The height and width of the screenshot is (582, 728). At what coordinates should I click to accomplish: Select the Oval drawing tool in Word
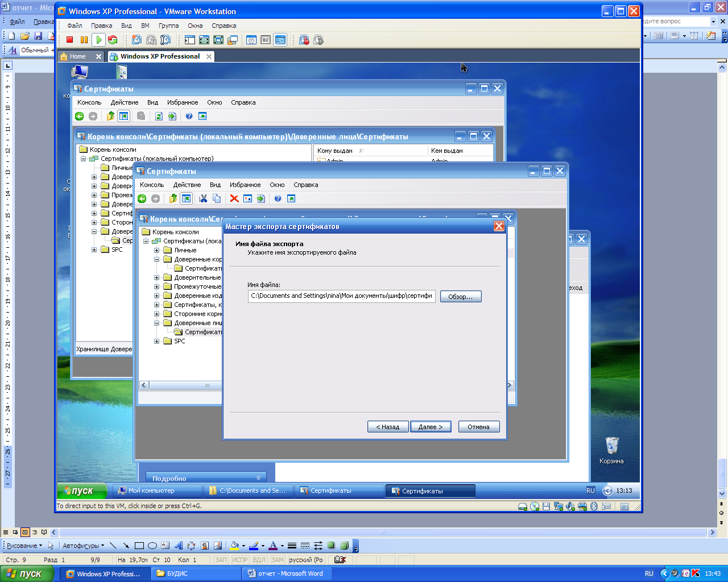[152, 546]
